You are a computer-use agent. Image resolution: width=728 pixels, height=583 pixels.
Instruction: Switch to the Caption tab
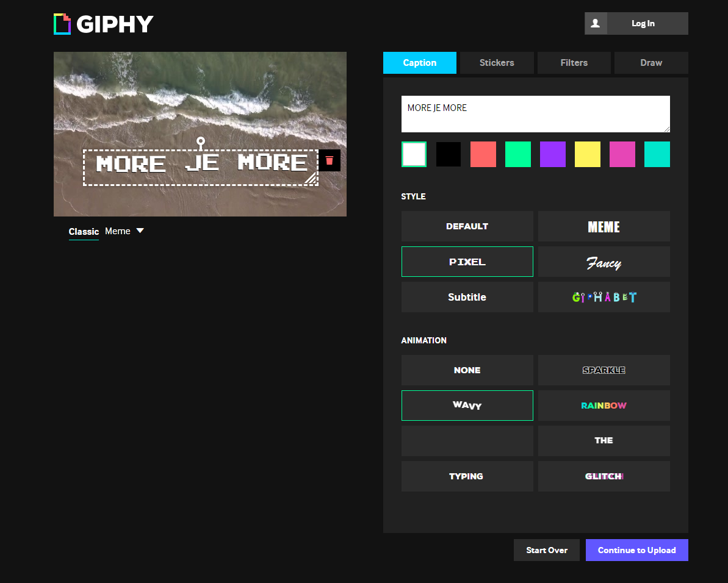pos(420,63)
